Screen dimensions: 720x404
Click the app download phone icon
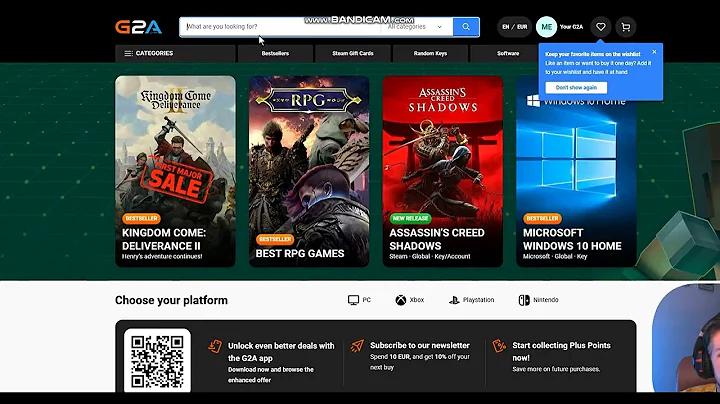pyautogui.click(x=215, y=346)
